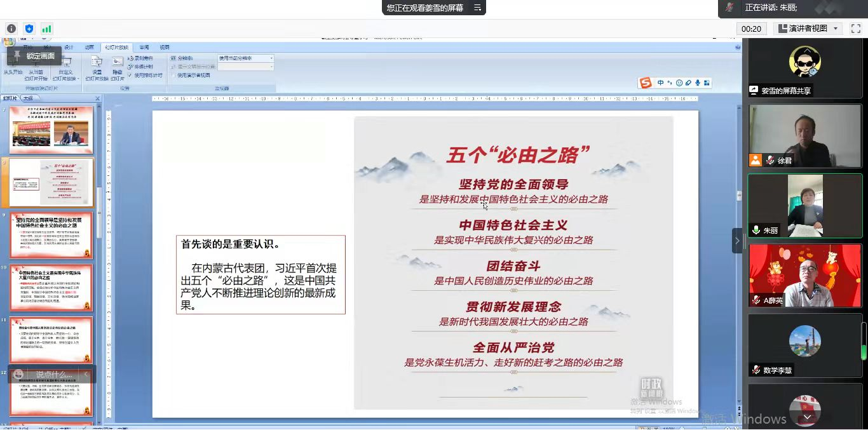868x430 pixels.
Task: Click the Sogou voice input microphone
Action: coord(697,83)
